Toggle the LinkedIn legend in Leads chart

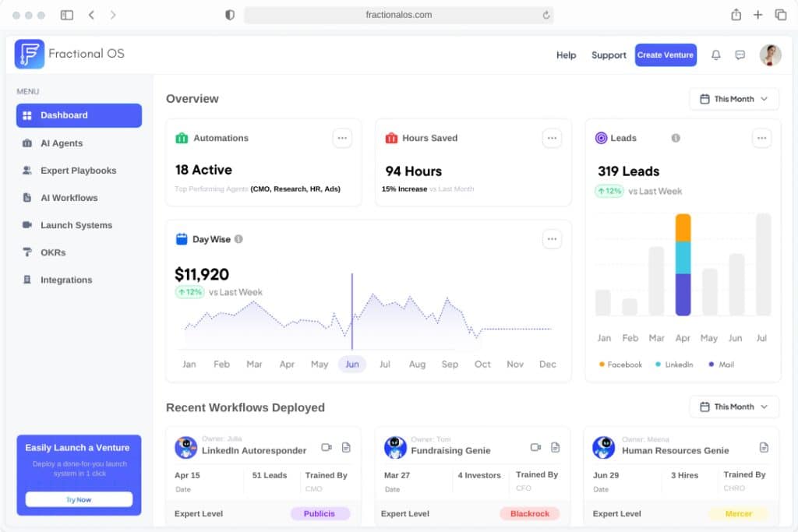coord(673,364)
